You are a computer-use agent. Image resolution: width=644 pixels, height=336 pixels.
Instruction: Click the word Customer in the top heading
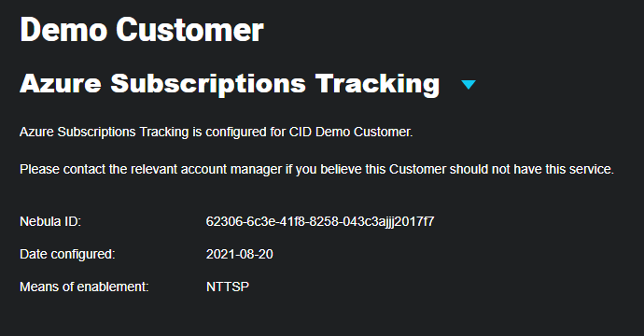click(x=189, y=30)
